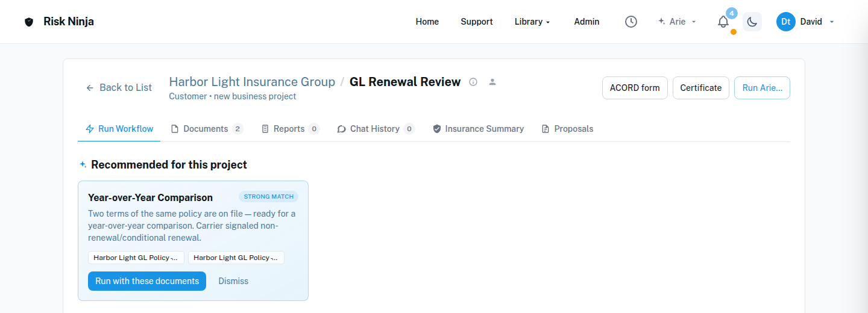868x313 pixels.
Task: Open Harbor Light Insurance Group breadcrumb
Action: coord(252,82)
